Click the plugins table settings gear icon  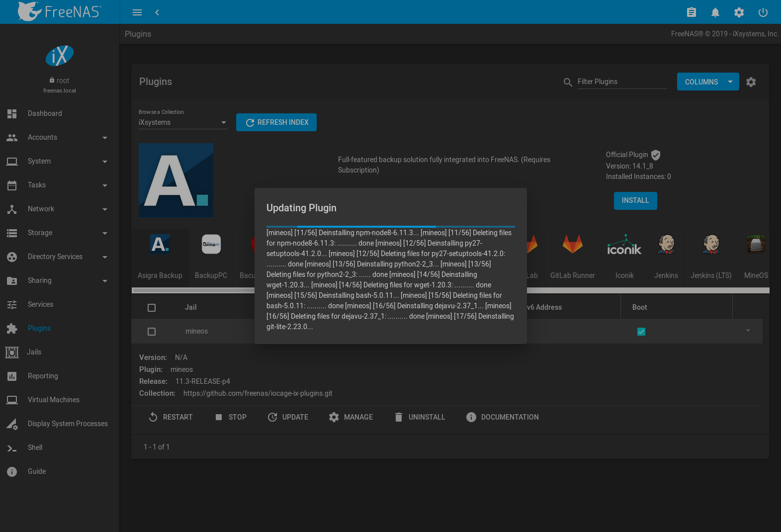tap(751, 82)
